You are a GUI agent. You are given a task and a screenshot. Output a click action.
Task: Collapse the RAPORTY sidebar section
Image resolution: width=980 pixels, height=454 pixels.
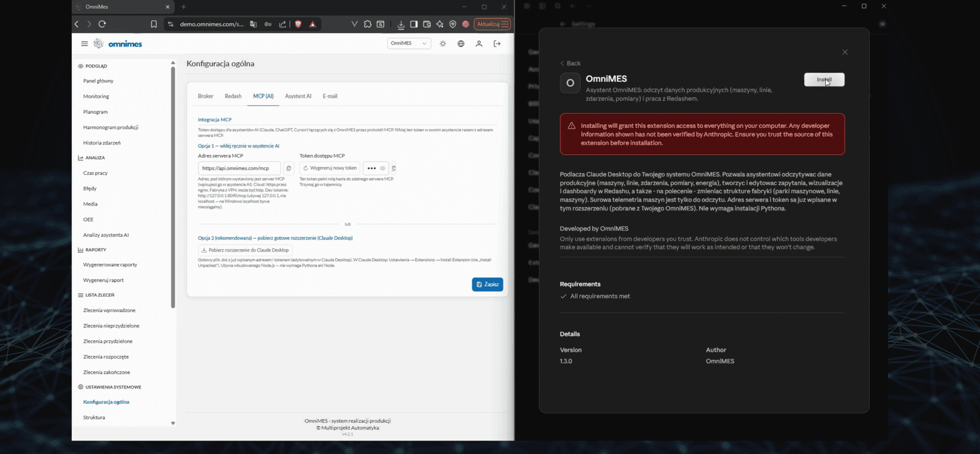click(92, 250)
